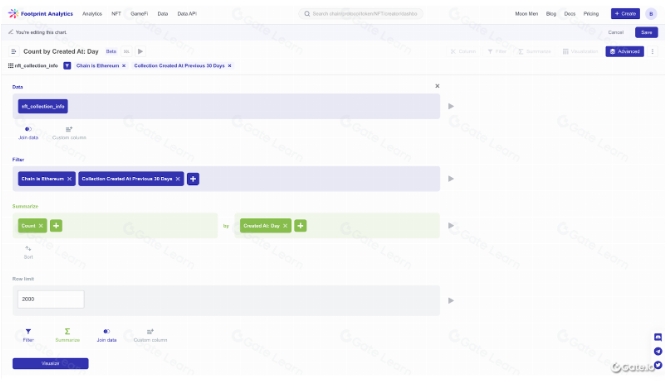Open the Docs link

coord(570,14)
